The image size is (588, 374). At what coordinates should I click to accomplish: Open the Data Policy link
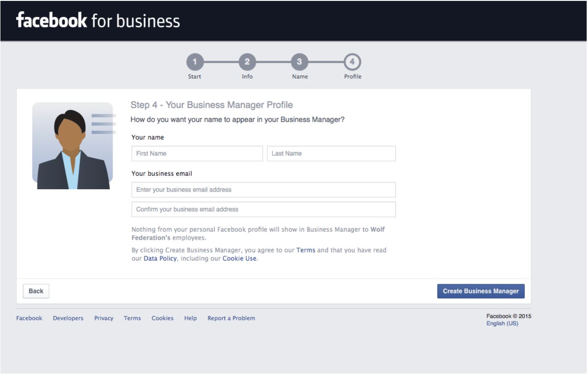pyautogui.click(x=160, y=258)
